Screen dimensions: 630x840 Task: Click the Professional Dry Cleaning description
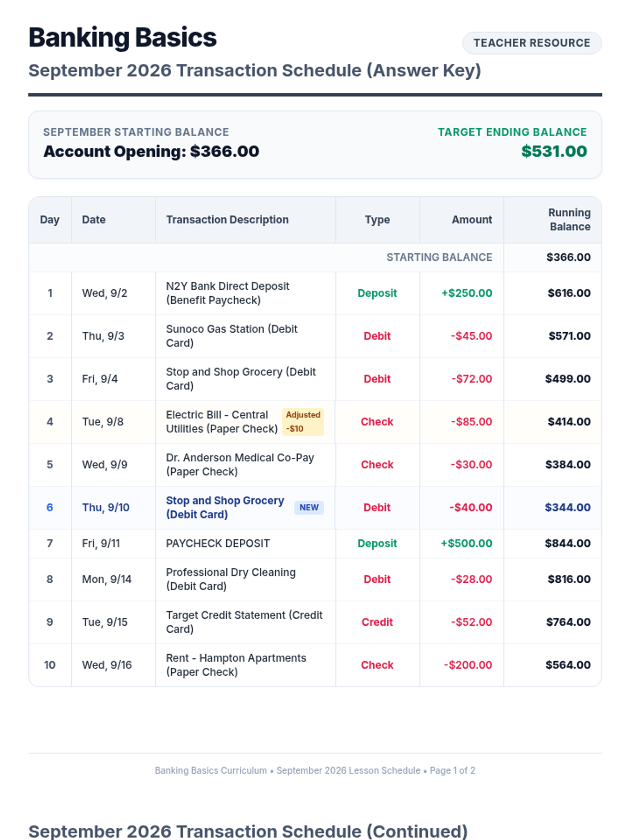click(230, 579)
